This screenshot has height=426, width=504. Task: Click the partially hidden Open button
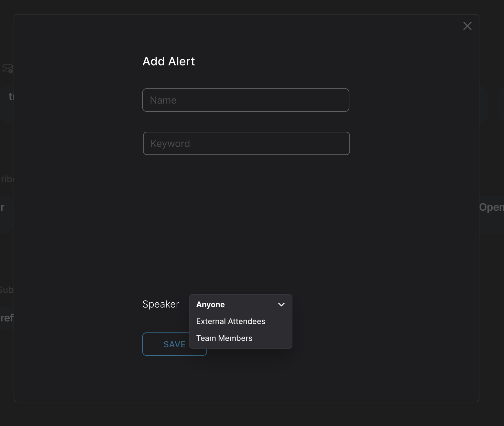point(491,207)
